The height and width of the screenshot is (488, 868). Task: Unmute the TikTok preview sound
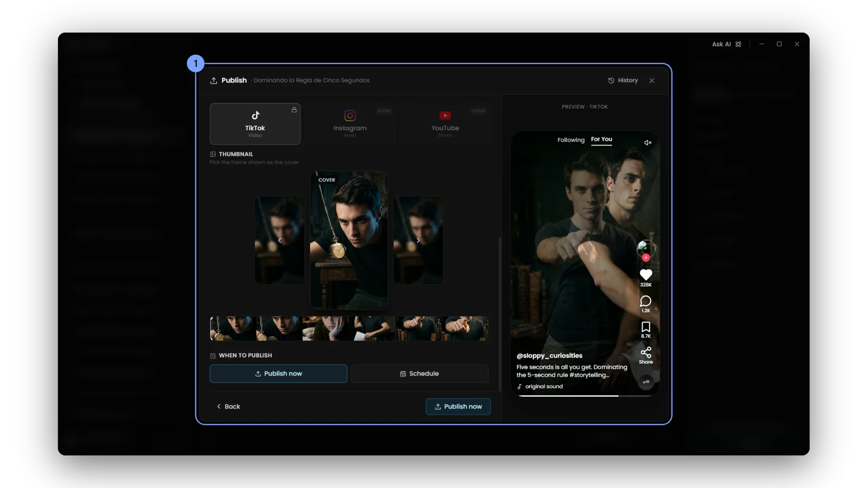coord(648,143)
